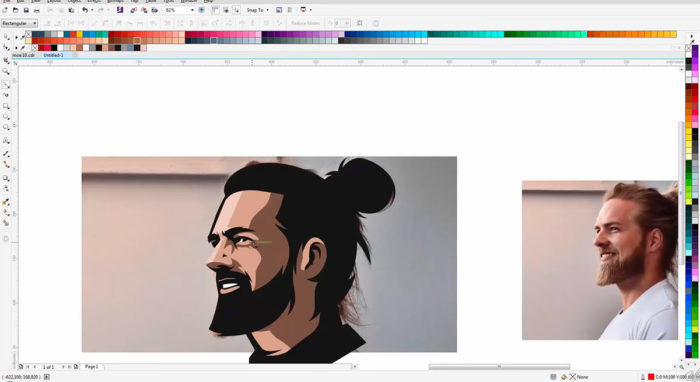Click the eyedropper beside the top palette
Viewport: 700px width, 382px height.
coord(22,37)
